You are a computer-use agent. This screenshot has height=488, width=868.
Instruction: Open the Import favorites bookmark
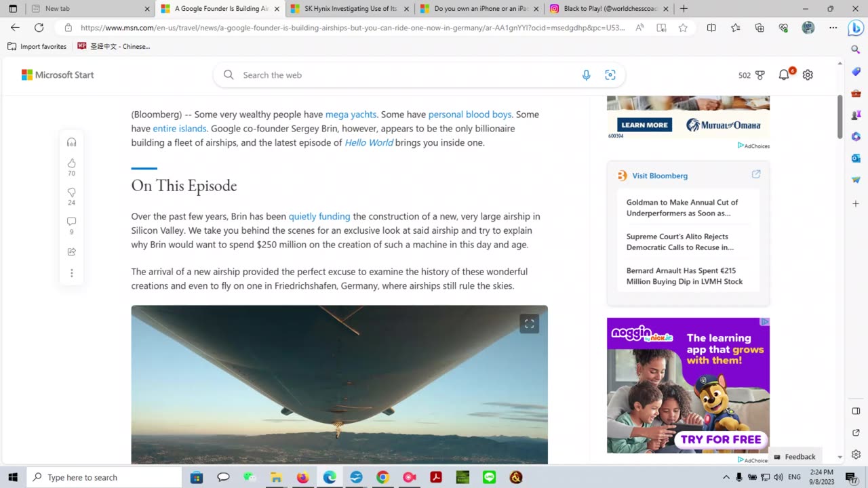(37, 46)
